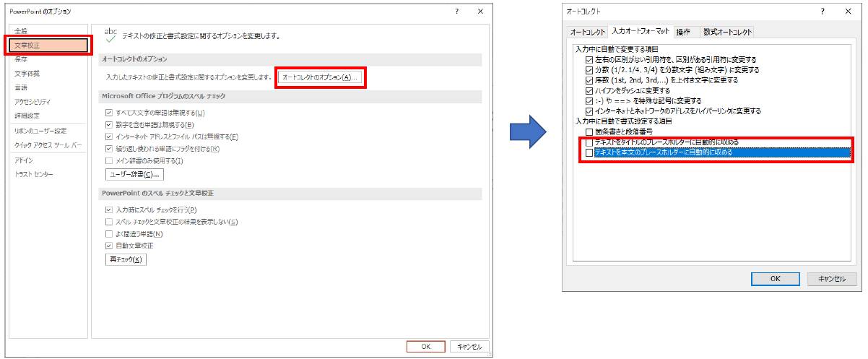The image size is (868, 359).
Task: Close the オートコレクト dialog with X
Action: pyautogui.click(x=847, y=12)
